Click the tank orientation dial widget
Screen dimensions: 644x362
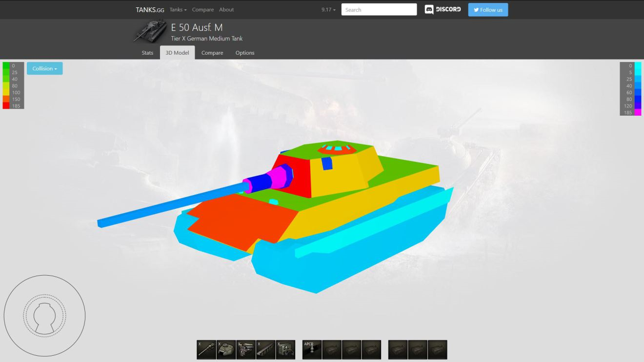(x=44, y=316)
